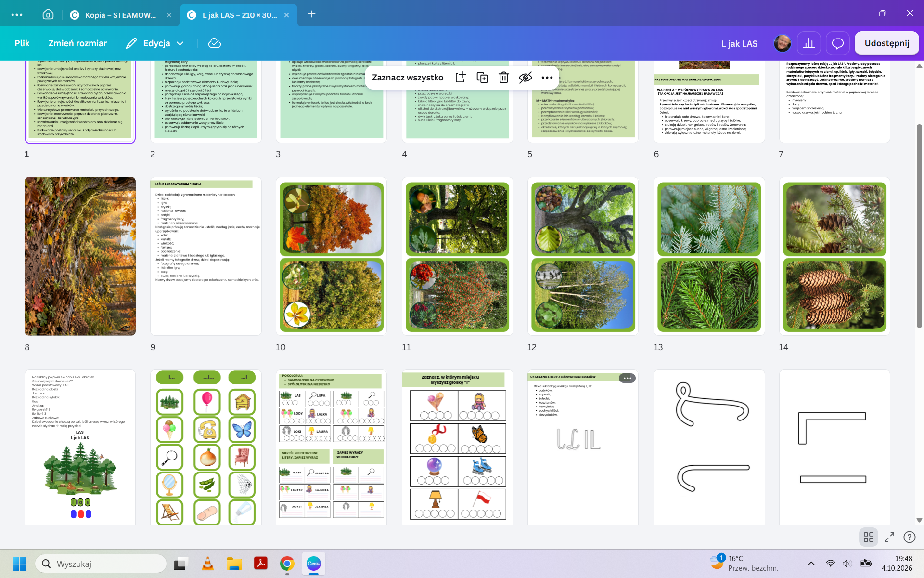Toggle grid view at bottom right
This screenshot has height=578, width=924.
[869, 537]
